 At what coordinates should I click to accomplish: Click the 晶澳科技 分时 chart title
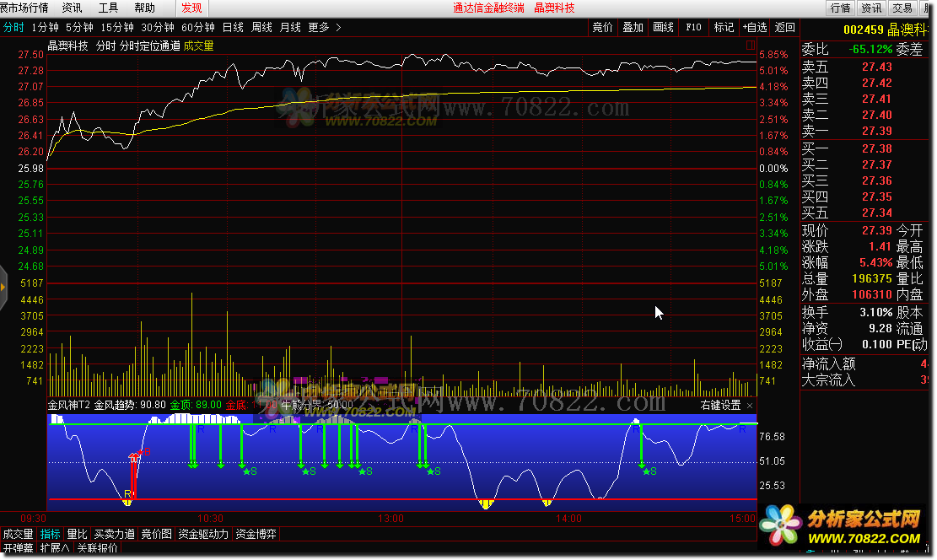[81, 46]
